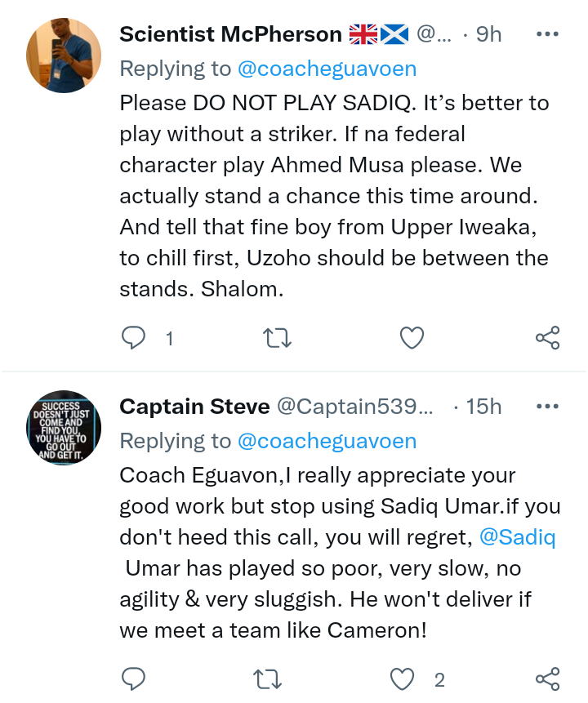This screenshot has width=588, height=703.
Task: Share Captain Steve's tweet
Action: tap(547, 679)
